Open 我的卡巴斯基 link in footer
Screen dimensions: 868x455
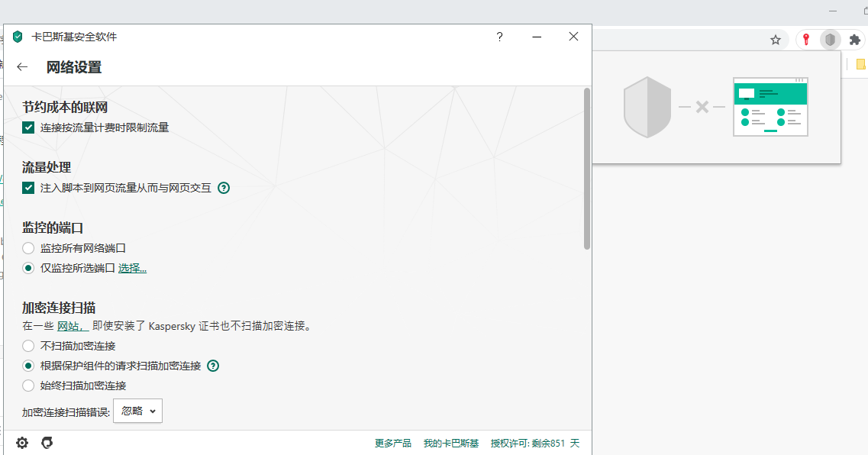click(451, 444)
